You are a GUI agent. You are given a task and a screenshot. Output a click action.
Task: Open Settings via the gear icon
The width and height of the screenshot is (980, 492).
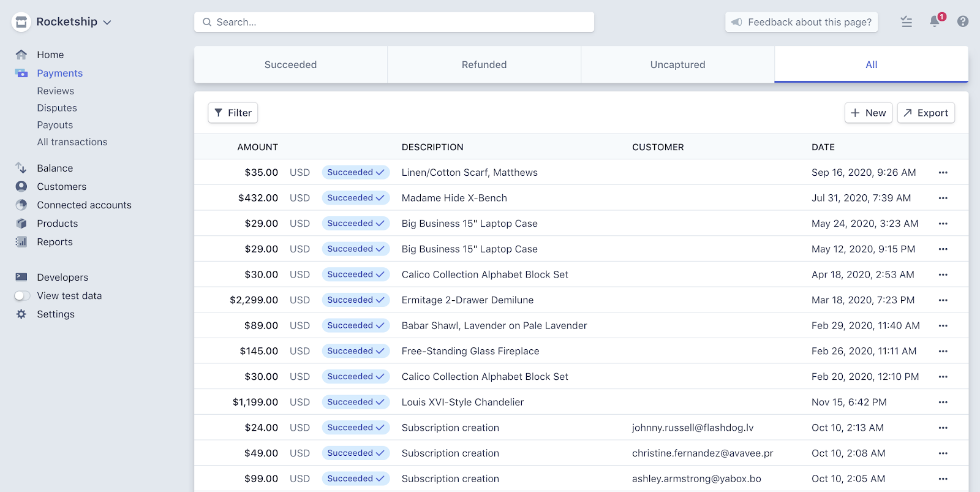click(21, 314)
